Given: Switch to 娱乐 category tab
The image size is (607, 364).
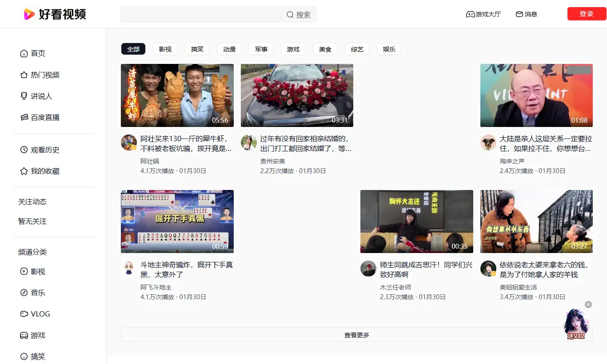Looking at the screenshot, I should pyautogui.click(x=389, y=49).
